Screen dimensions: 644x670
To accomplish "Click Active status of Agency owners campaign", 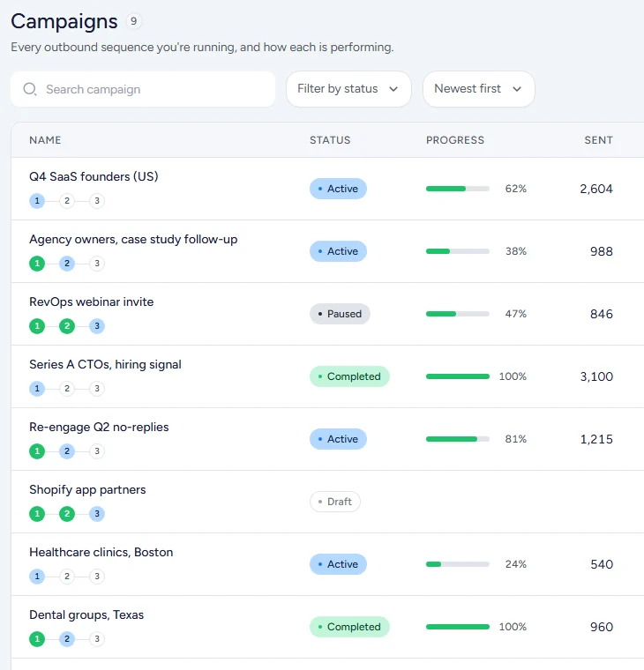I will (x=338, y=251).
